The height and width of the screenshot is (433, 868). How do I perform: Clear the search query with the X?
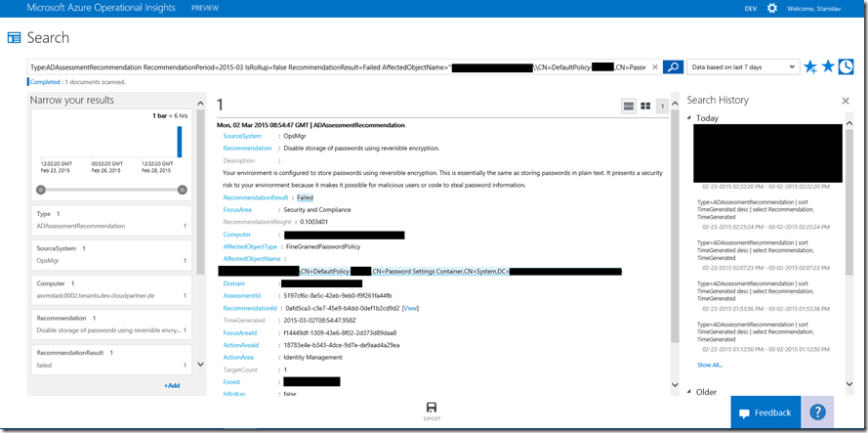[x=655, y=66]
